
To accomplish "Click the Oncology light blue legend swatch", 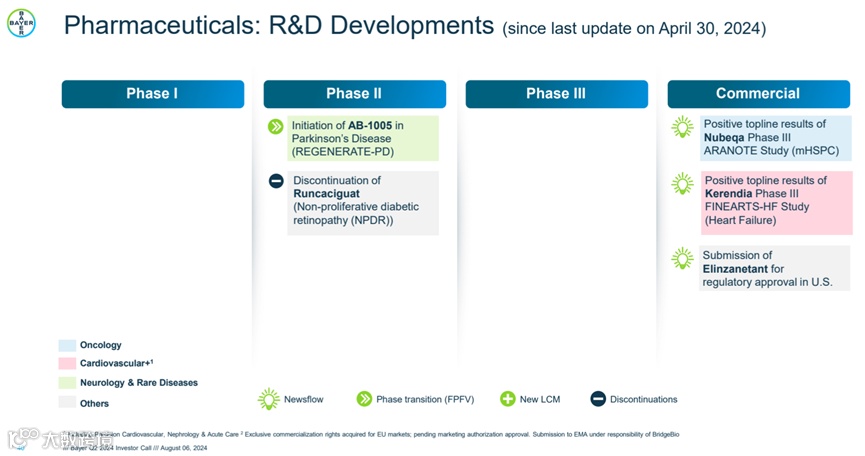I will [x=67, y=345].
